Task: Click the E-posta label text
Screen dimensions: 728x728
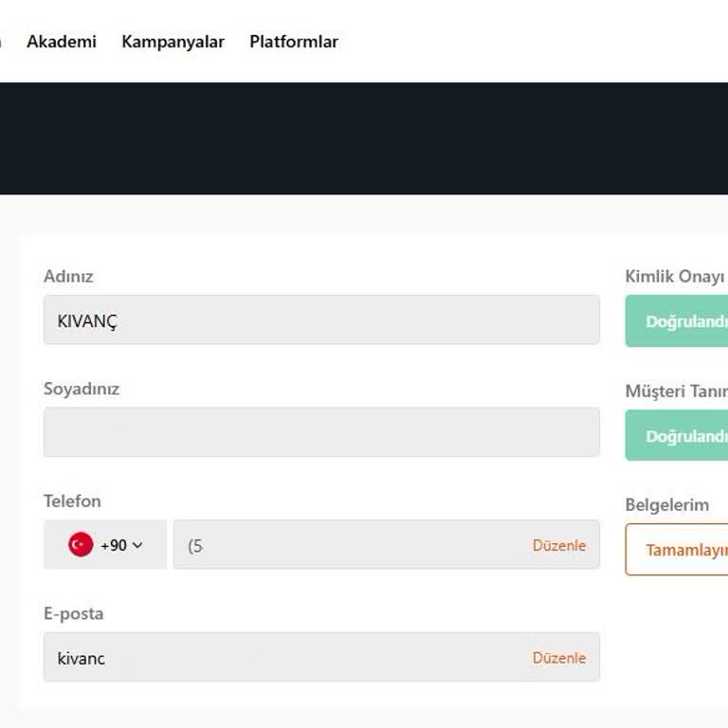Action: click(73, 614)
